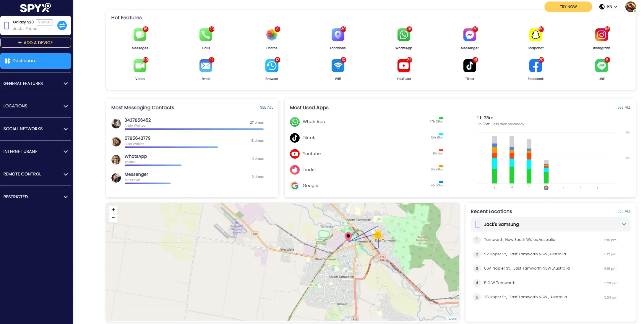
Task: Open the Wifi feature icon
Action: (338, 66)
